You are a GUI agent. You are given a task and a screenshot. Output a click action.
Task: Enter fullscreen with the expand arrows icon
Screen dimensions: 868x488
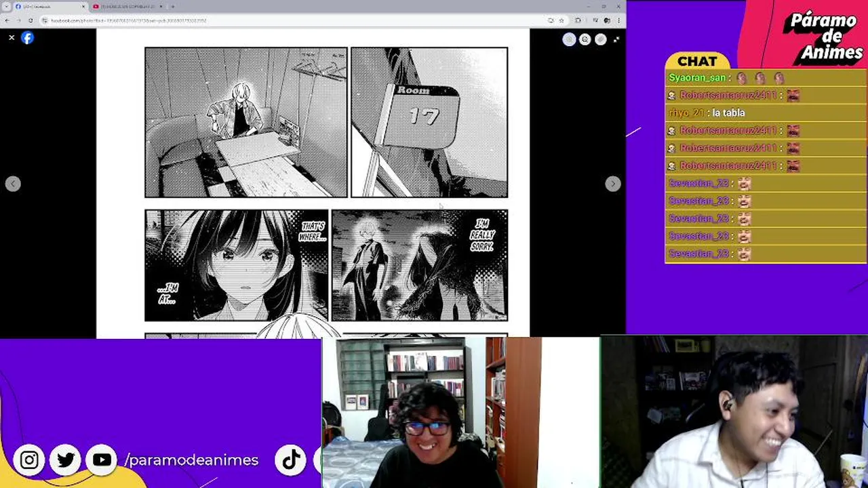616,39
